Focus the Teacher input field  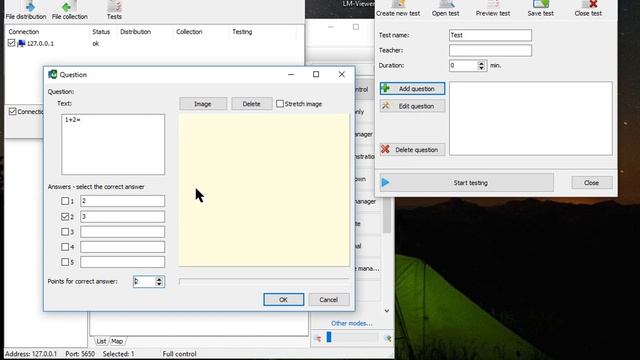coord(490,50)
